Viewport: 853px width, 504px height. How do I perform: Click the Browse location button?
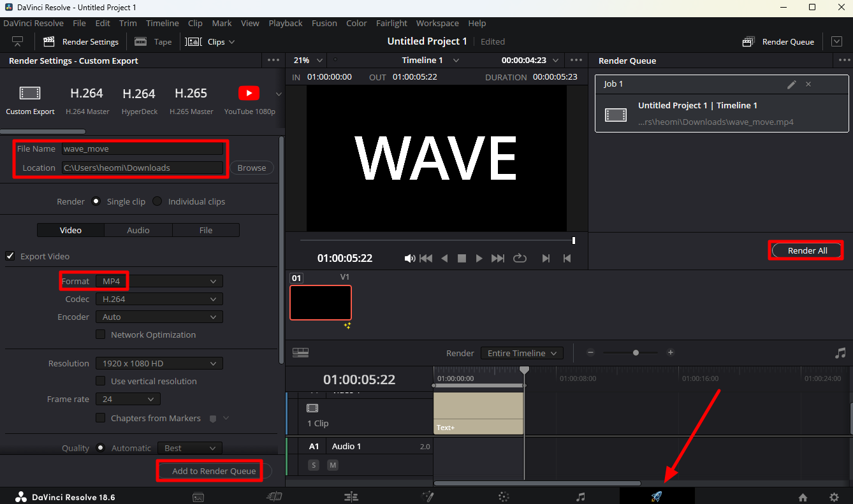click(252, 168)
